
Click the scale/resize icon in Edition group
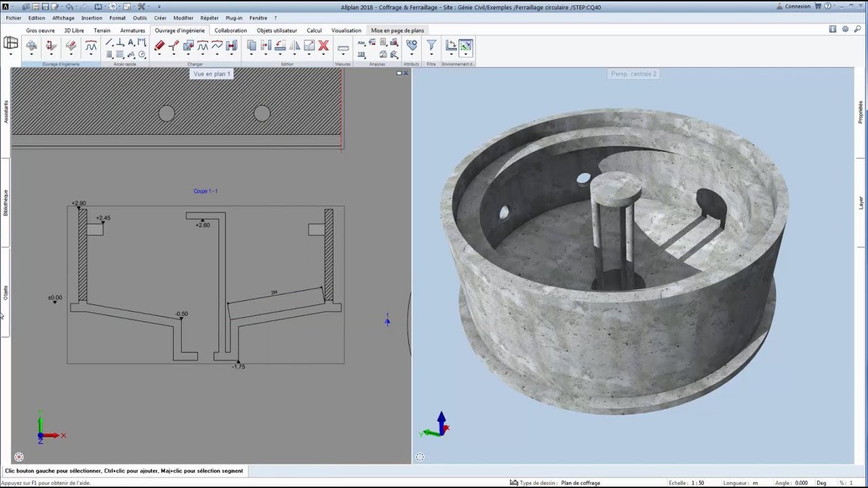click(309, 45)
